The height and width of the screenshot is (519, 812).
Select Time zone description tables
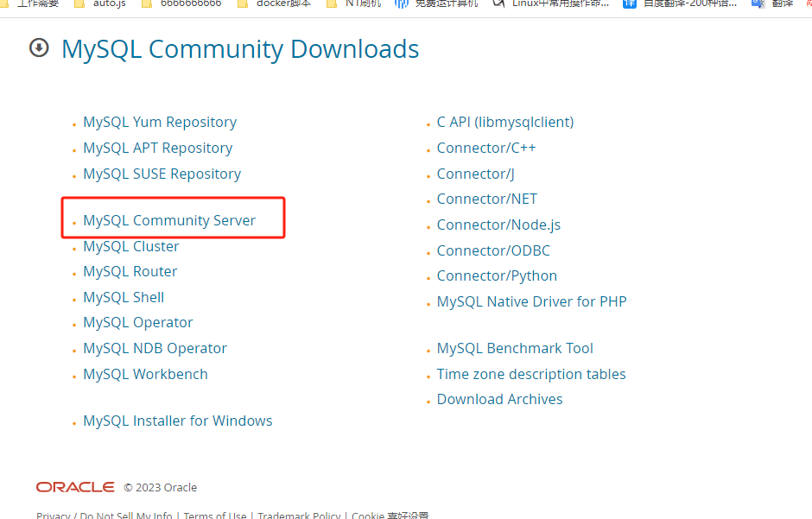[x=530, y=374]
